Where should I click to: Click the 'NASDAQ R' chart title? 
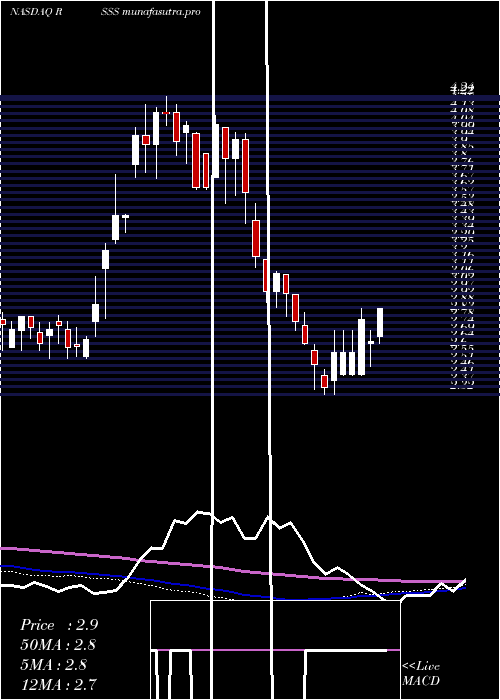click(x=36, y=12)
